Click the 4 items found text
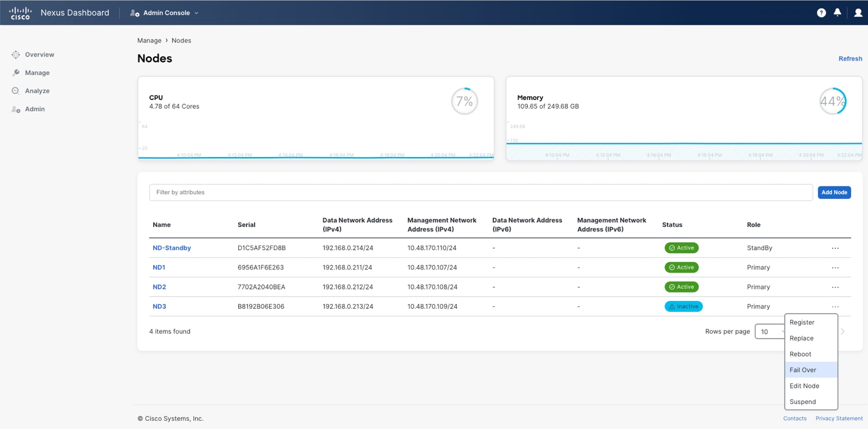Viewport: 868px width, 429px height. [x=170, y=331]
